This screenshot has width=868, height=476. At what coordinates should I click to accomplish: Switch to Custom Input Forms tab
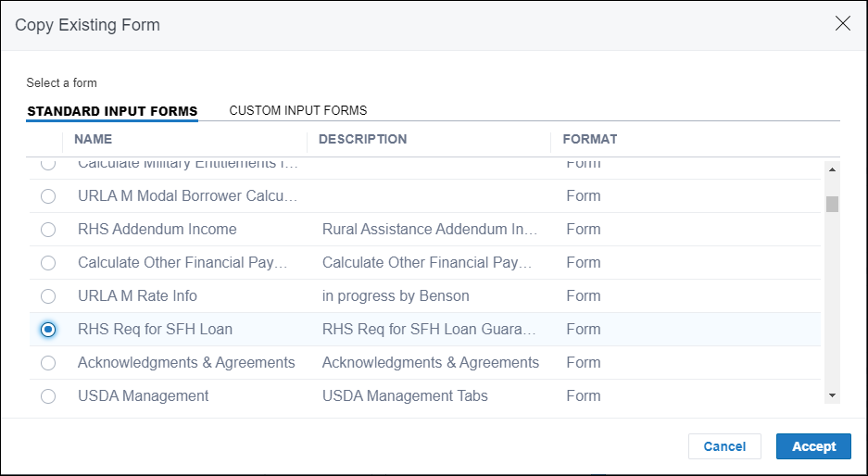point(297,110)
